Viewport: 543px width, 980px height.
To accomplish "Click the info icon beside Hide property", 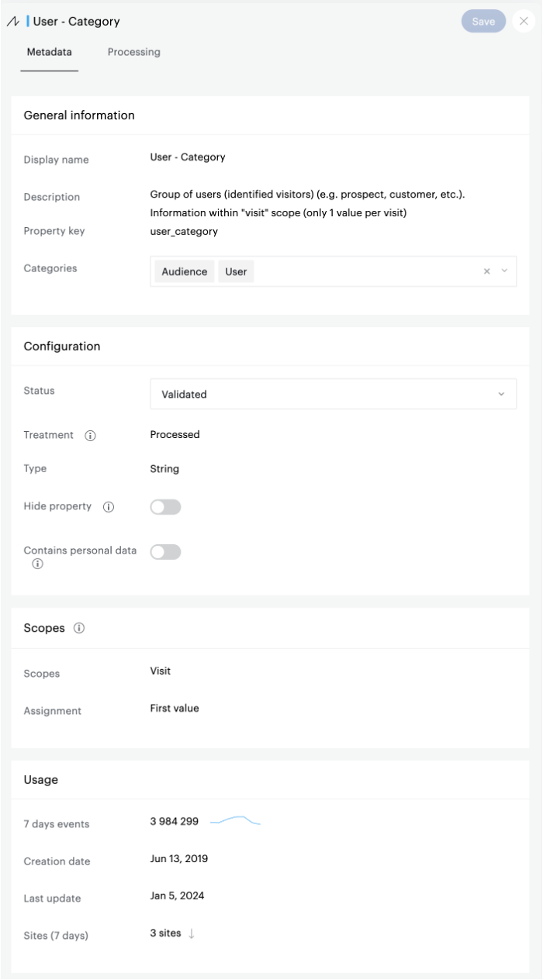I will tap(109, 507).
